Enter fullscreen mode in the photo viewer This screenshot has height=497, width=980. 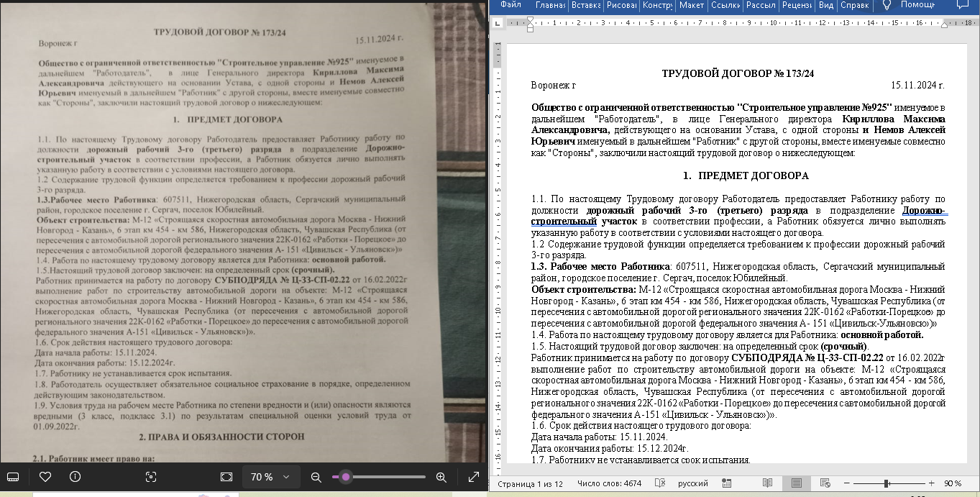pos(472,476)
